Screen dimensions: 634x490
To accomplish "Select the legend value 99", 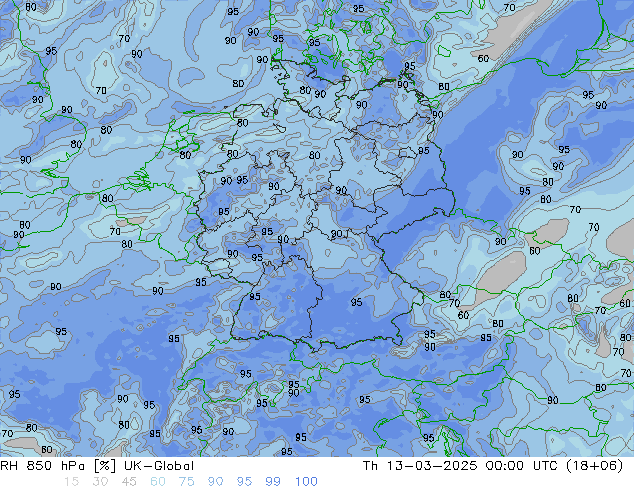I will [273, 482].
